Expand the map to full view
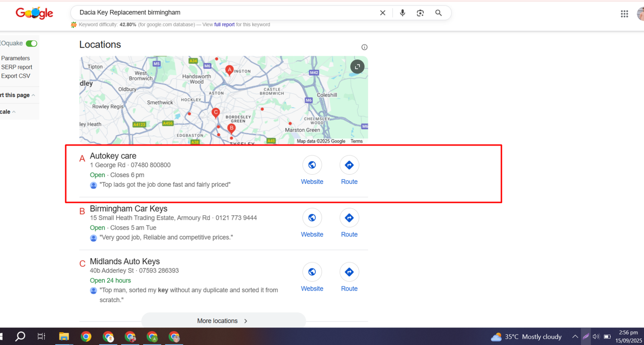Screen dimensions: 644x345 [x=357, y=67]
